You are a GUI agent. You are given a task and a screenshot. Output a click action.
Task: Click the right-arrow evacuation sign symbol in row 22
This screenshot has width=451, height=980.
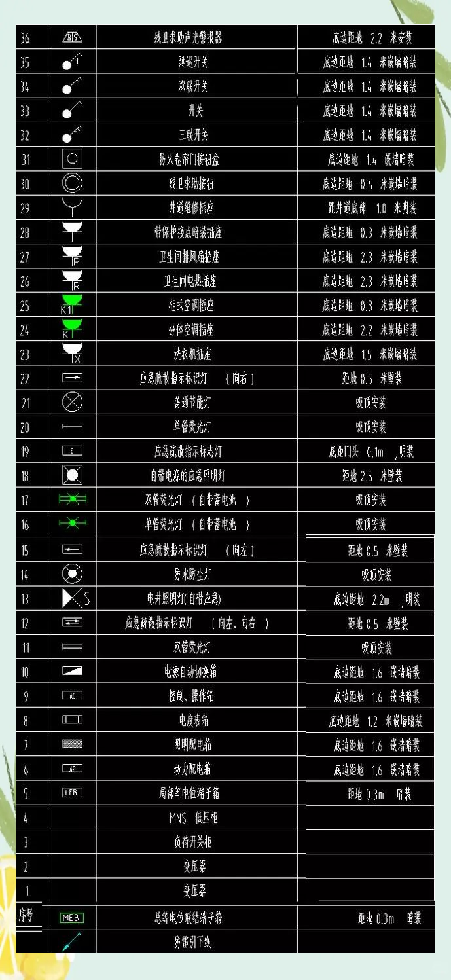(x=72, y=378)
